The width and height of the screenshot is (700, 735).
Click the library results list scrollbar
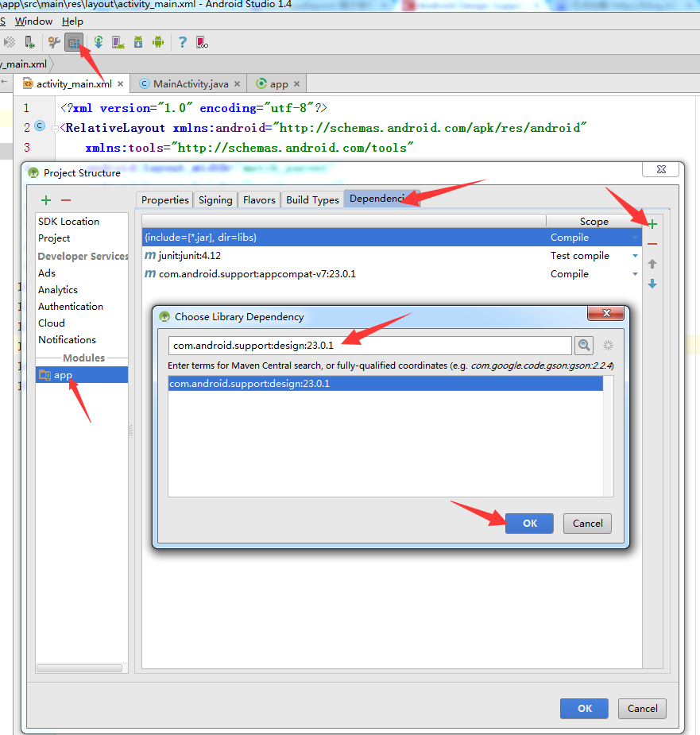coord(608,436)
